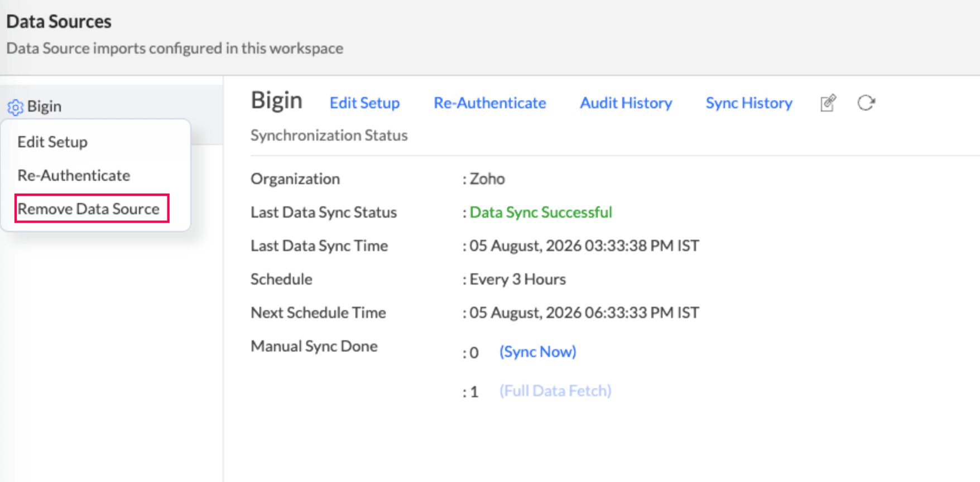Click the Data Sync Successful status text
980x482 pixels.
541,212
